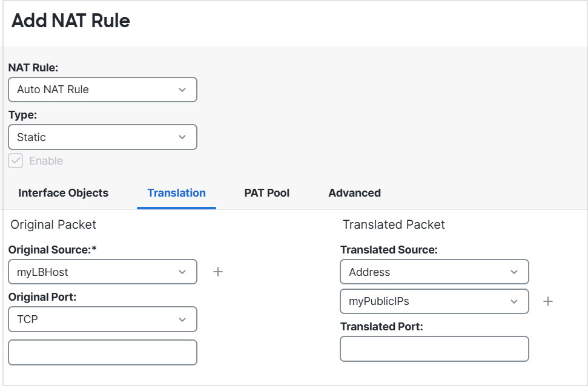This screenshot has width=588, height=386.
Task: Click plus icon beside Original Source
Action: click(x=218, y=272)
